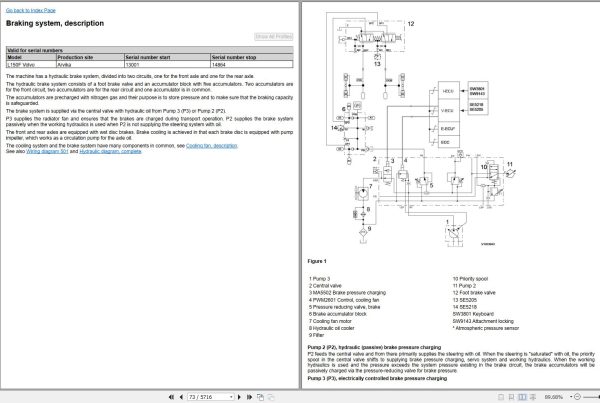
Task: Click legend entry 12 Foot brake valve
Action: pos(474,292)
